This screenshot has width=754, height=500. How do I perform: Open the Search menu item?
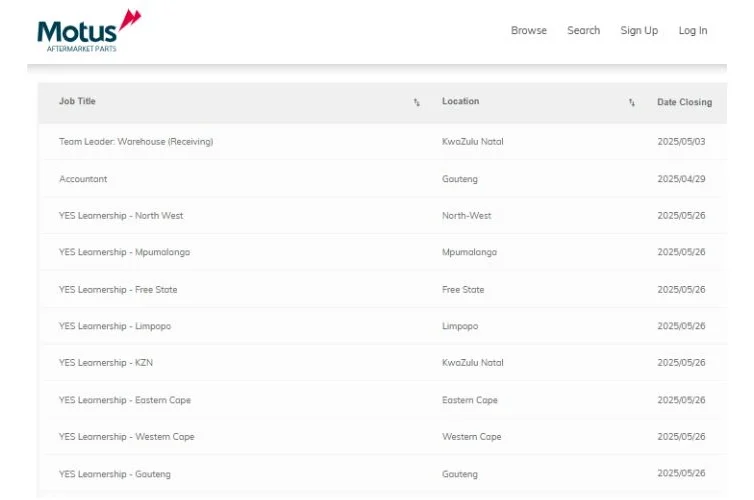[583, 31]
